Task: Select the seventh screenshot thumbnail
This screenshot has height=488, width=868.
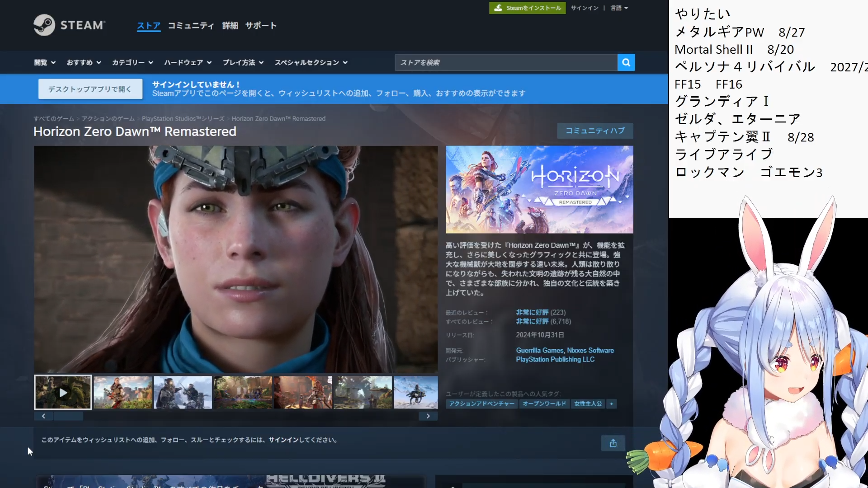Action: 415,392
